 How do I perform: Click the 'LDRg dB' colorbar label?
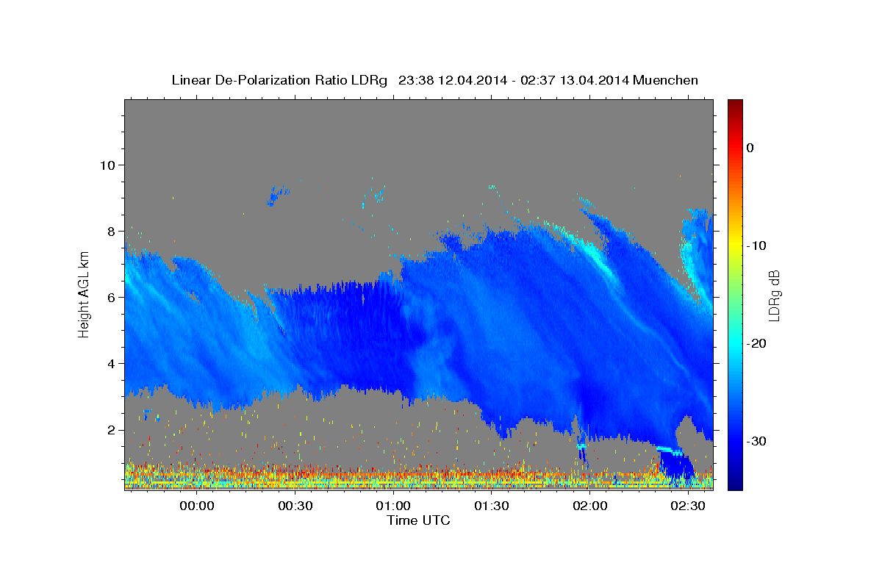coord(774,295)
